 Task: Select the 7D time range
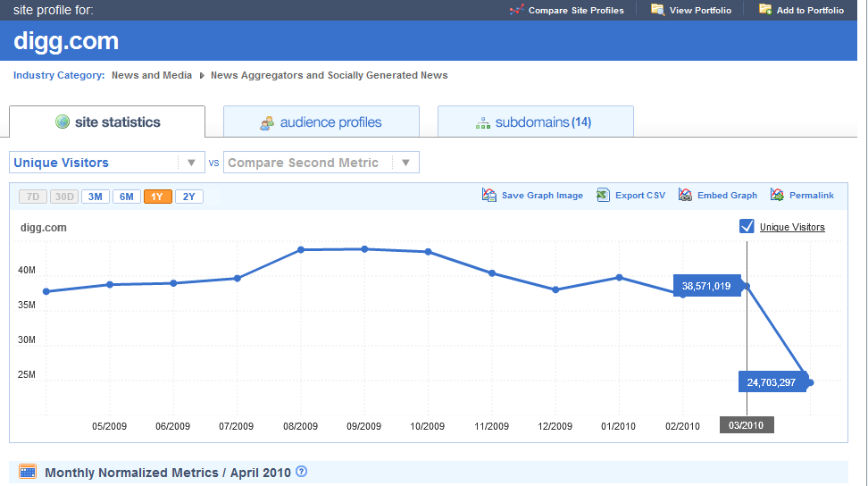(x=33, y=197)
